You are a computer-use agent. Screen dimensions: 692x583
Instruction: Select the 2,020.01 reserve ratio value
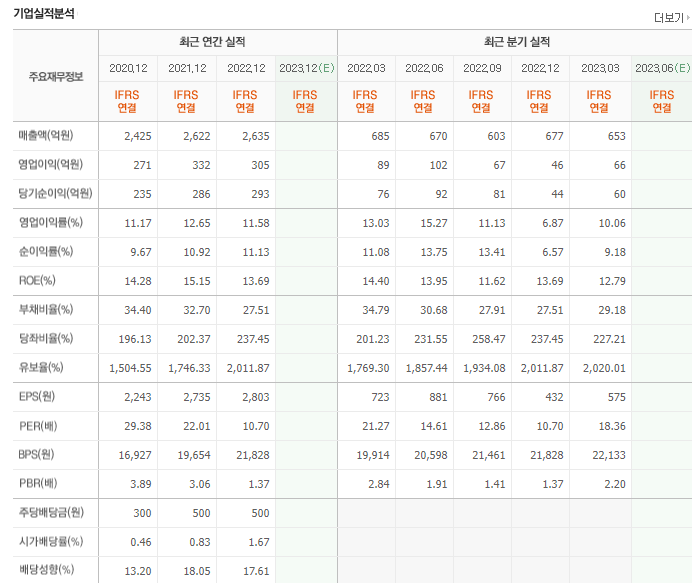coord(604,368)
